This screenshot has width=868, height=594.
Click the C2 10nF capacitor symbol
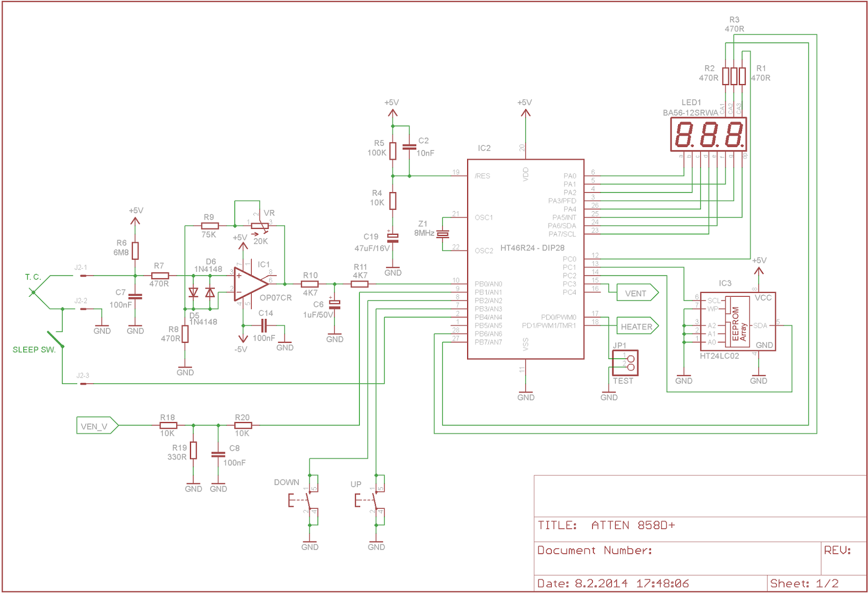pos(410,146)
